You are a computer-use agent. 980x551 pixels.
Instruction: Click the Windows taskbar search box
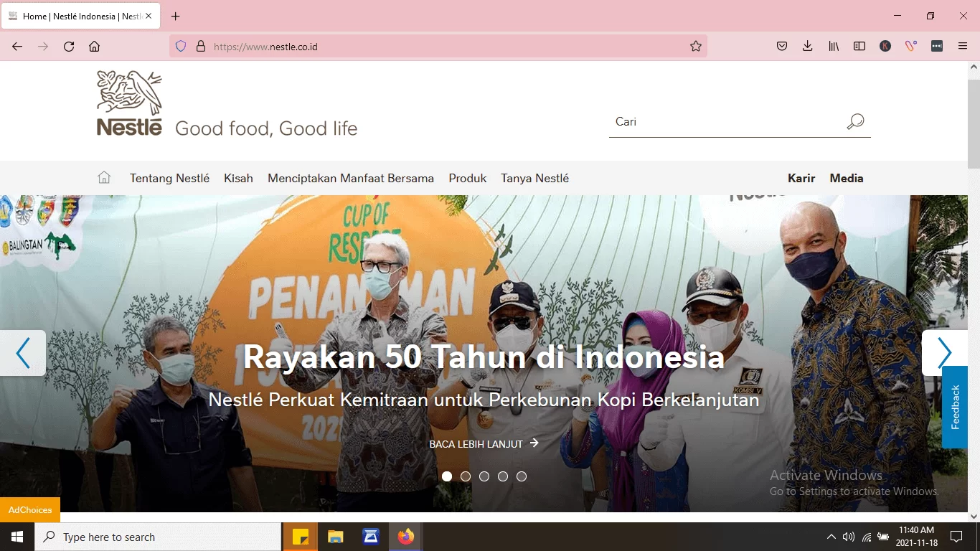[x=158, y=537]
